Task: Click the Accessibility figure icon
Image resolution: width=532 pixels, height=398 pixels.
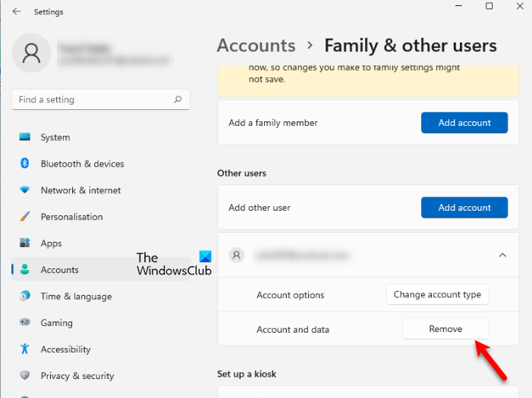Action: [25, 349]
